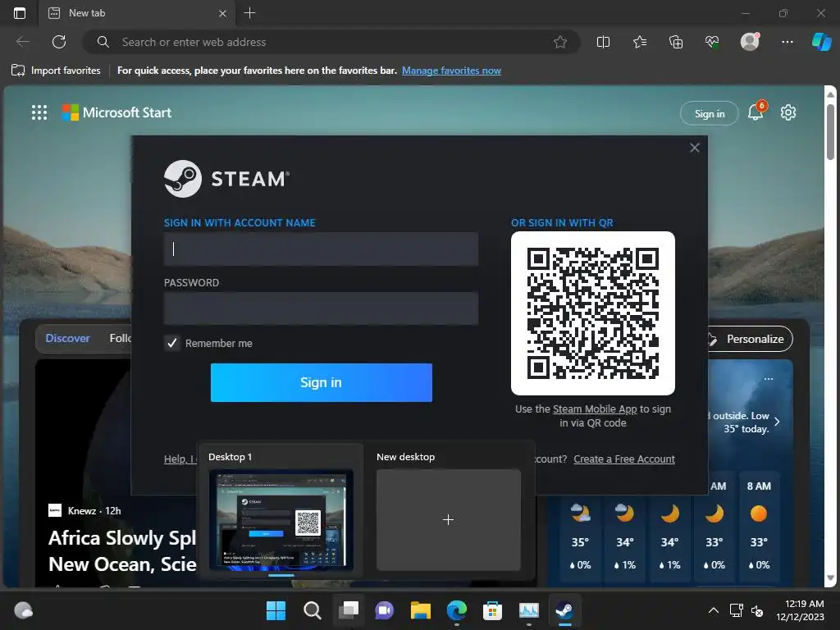Open the Create a Free Account link

coord(624,459)
